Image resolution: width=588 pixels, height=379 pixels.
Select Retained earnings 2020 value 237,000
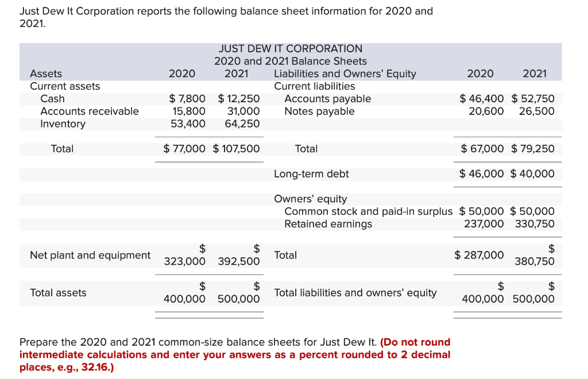click(x=483, y=224)
